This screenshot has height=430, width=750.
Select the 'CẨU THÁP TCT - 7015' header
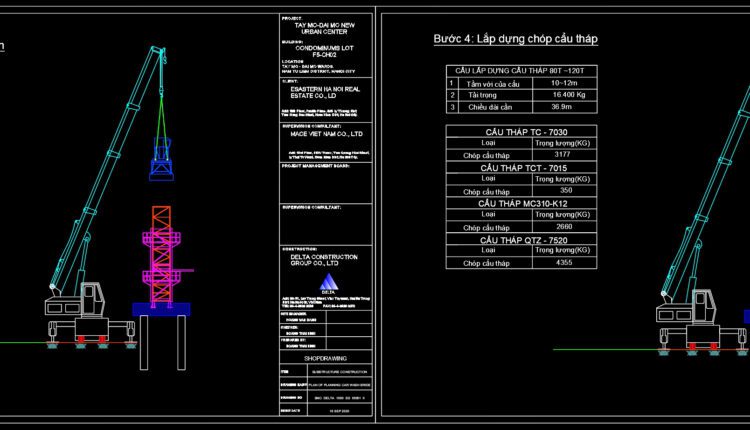pos(523,168)
